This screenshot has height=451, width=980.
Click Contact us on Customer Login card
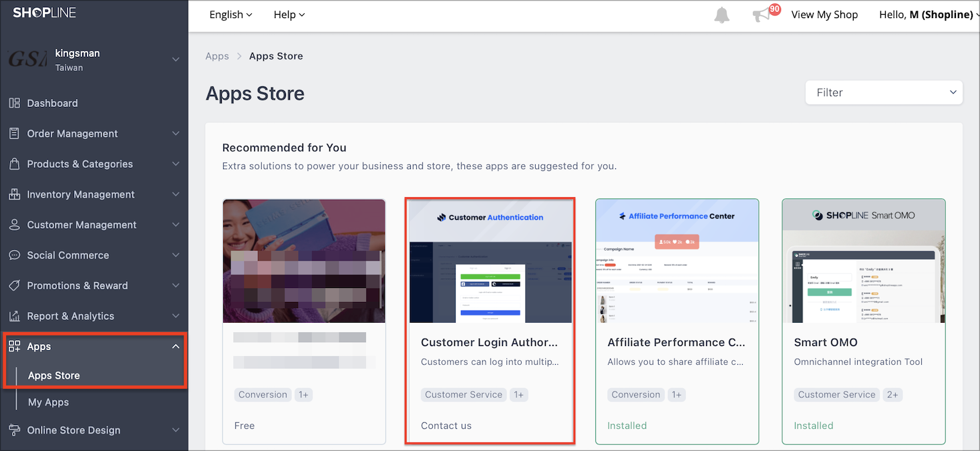point(446,426)
